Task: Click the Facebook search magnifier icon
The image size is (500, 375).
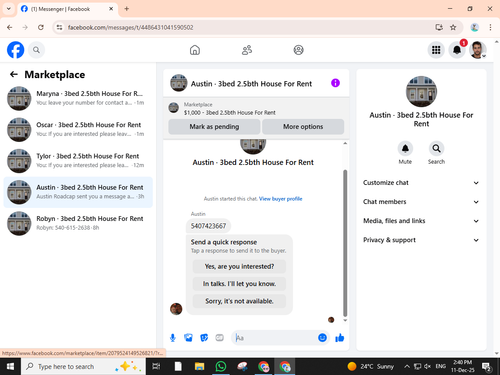Action: click(x=36, y=50)
